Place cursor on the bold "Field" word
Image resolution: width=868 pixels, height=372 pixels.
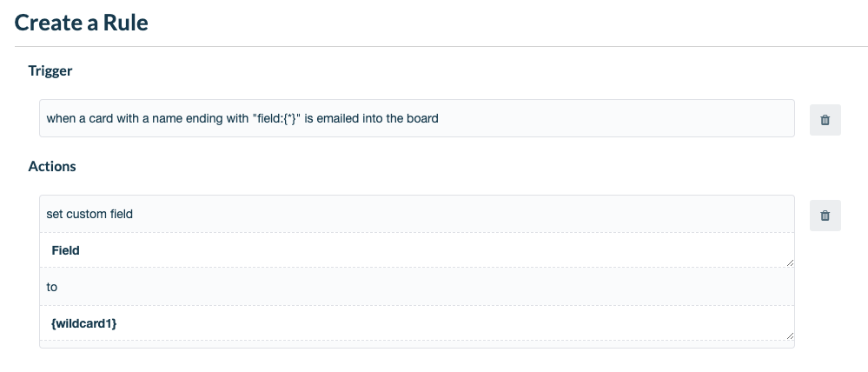point(65,250)
